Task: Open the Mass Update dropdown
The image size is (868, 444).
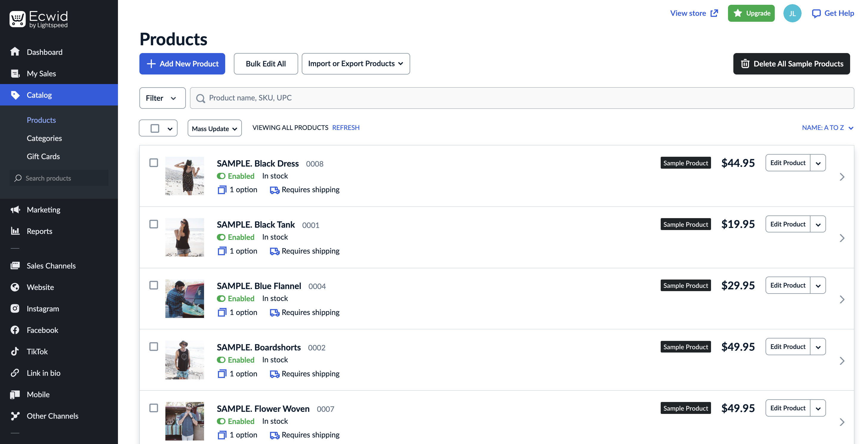Action: (214, 128)
